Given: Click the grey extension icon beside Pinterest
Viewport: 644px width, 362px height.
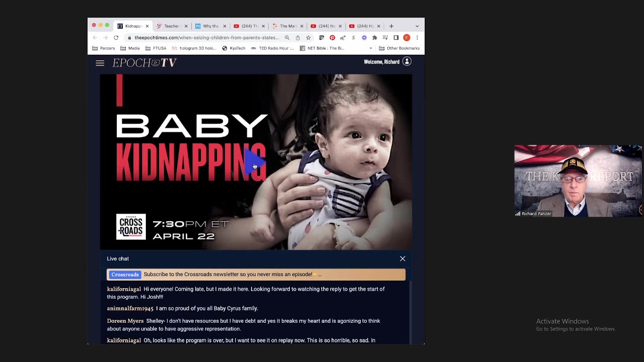Looking at the screenshot, I should point(343,38).
